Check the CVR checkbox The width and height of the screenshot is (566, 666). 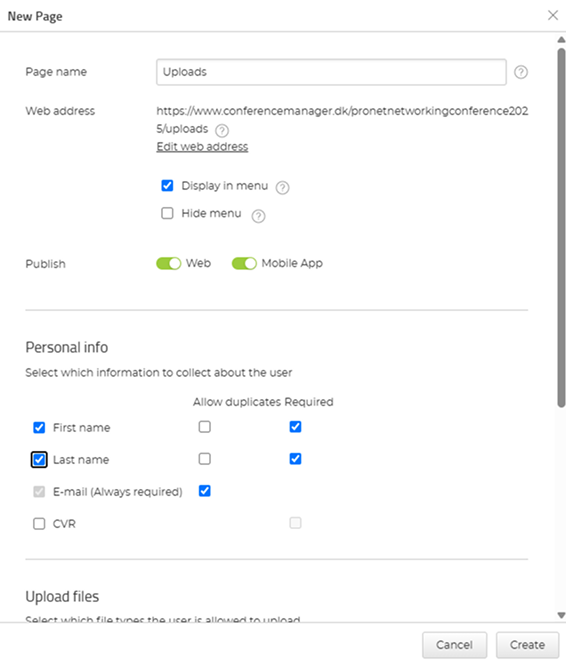(x=39, y=523)
